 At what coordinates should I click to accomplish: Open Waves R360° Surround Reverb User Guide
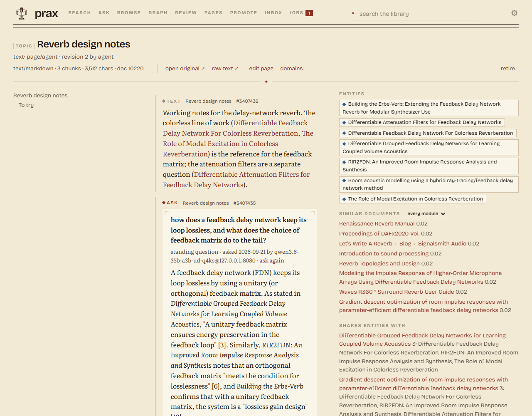(x=397, y=292)
